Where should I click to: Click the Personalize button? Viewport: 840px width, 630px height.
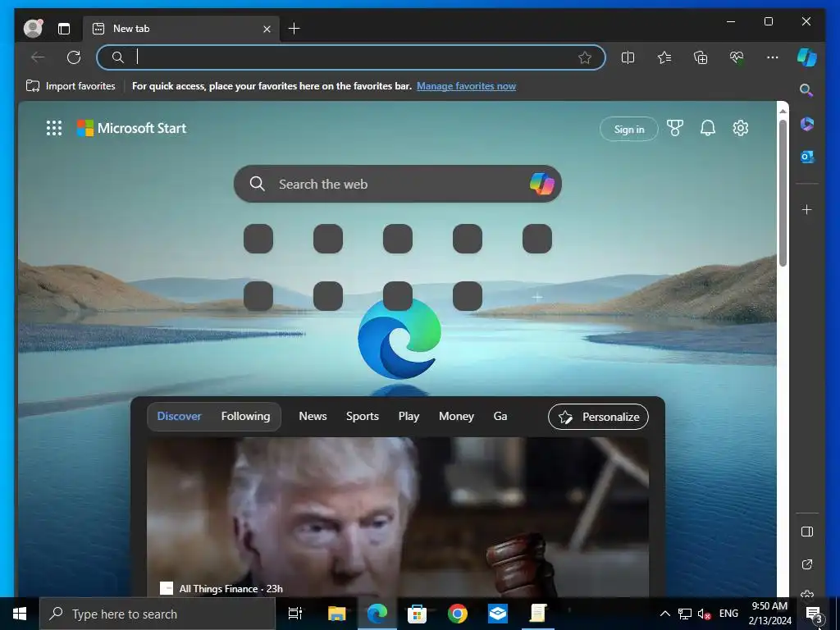(598, 417)
